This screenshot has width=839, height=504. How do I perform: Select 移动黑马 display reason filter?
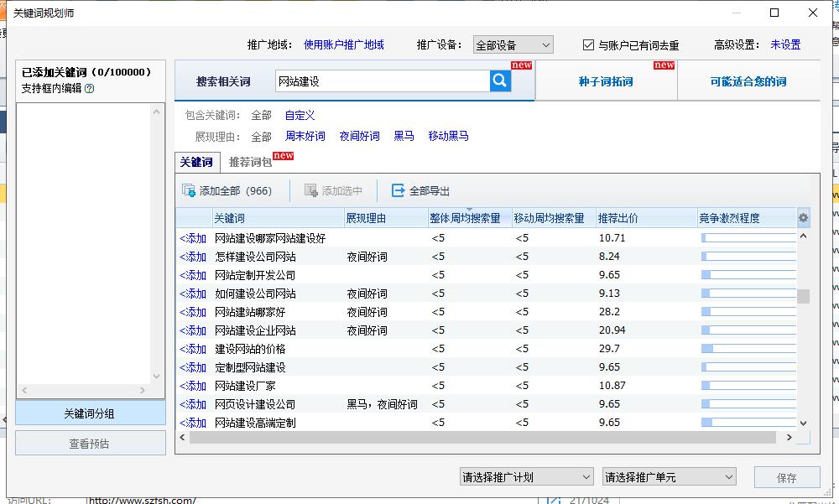[x=448, y=136]
